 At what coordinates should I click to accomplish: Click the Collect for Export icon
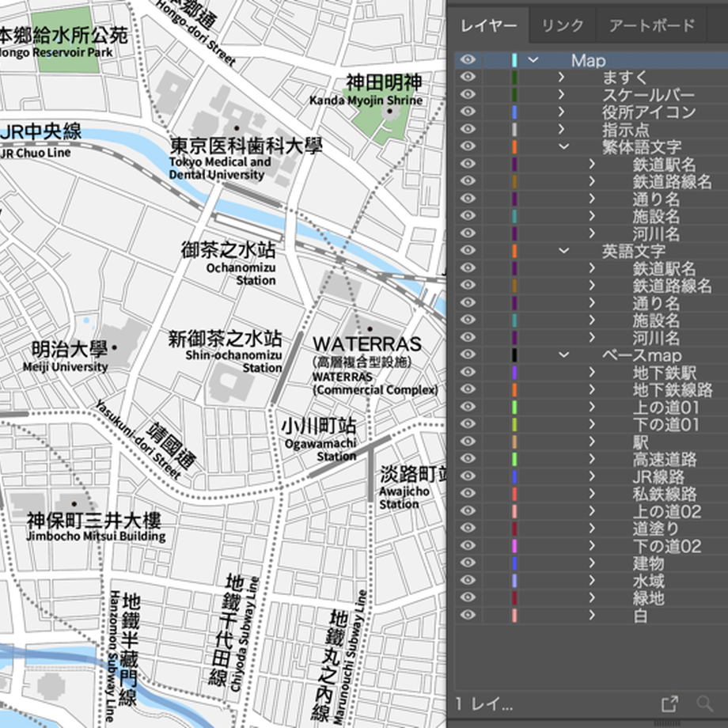[x=669, y=703]
